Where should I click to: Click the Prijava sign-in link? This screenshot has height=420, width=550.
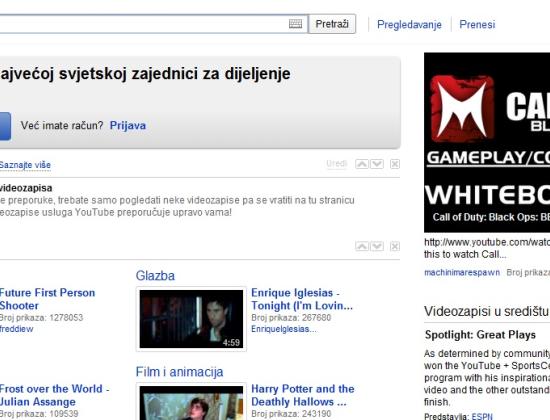tap(128, 126)
